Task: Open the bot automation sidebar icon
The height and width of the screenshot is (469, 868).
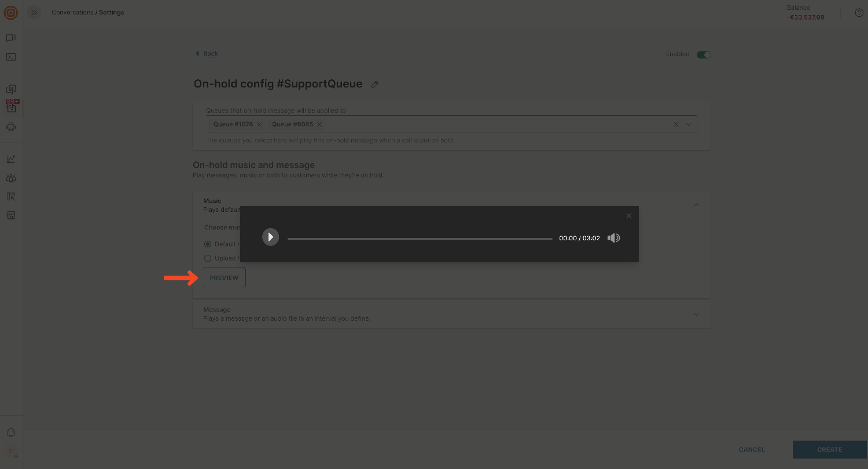Action: click(11, 127)
